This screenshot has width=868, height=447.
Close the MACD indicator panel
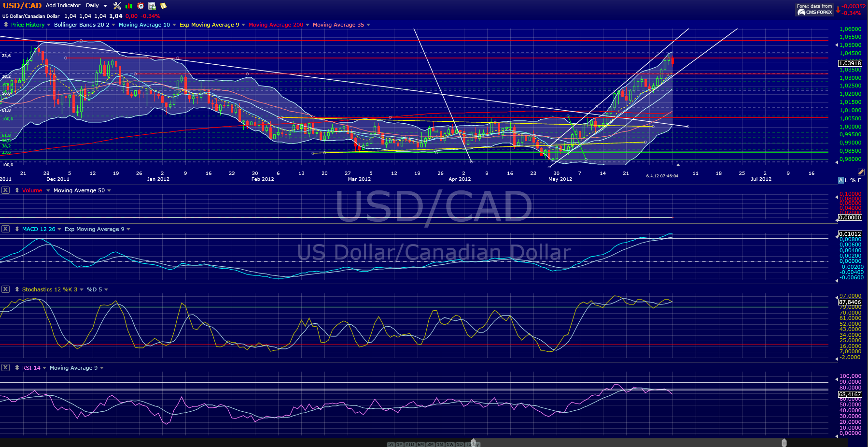tap(5, 229)
